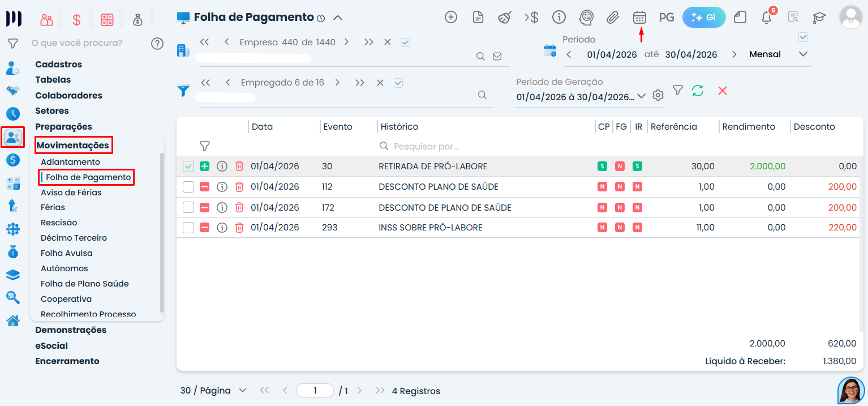Select Adiantamento under Movimentações

pyautogui.click(x=70, y=162)
